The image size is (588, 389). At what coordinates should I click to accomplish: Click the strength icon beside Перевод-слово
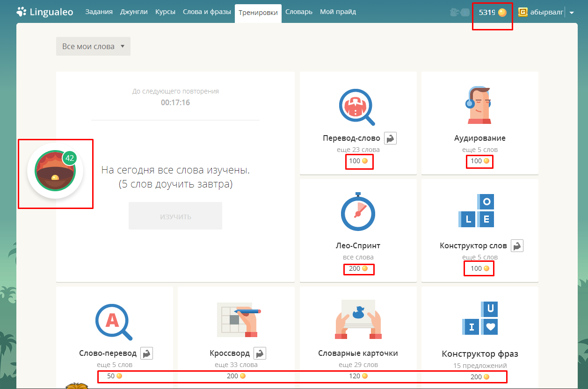coord(391,138)
